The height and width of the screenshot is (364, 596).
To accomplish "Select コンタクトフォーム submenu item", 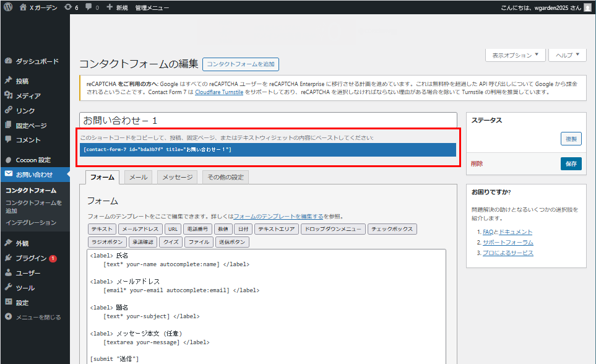I will click(x=31, y=190).
